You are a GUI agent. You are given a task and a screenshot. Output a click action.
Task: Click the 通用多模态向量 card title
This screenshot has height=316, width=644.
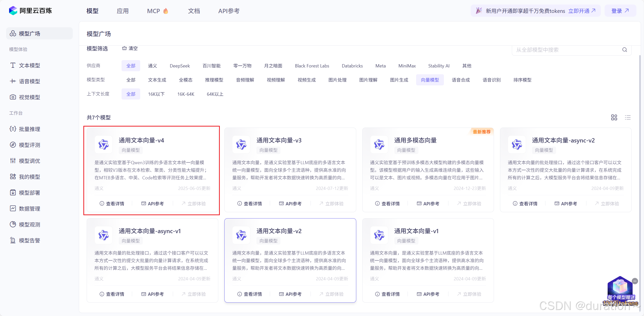[x=415, y=140]
